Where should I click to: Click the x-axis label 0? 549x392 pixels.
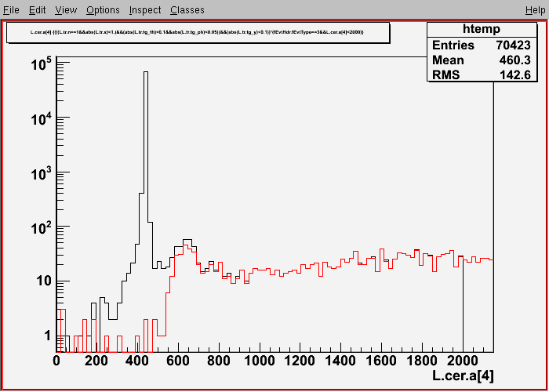(56, 361)
